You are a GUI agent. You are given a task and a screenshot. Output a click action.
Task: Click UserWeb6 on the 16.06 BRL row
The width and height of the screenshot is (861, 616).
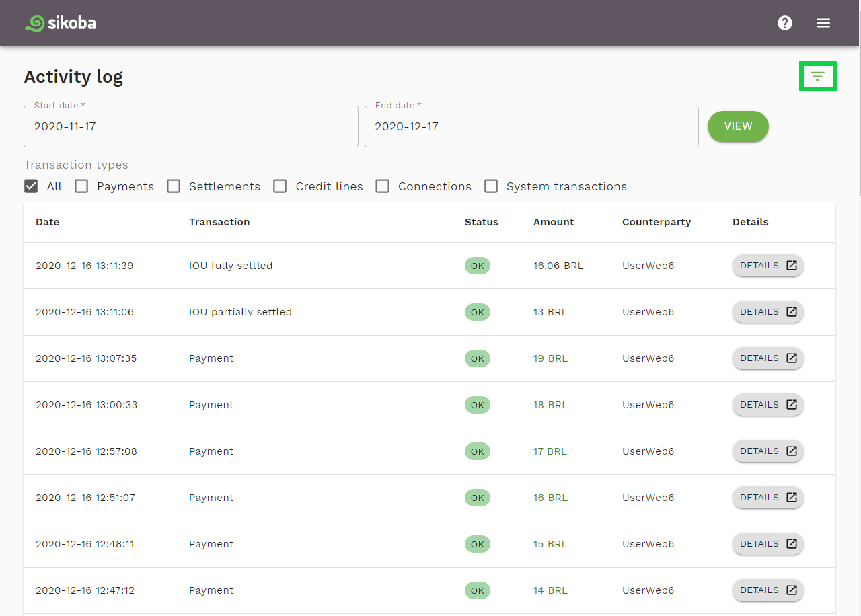648,266
